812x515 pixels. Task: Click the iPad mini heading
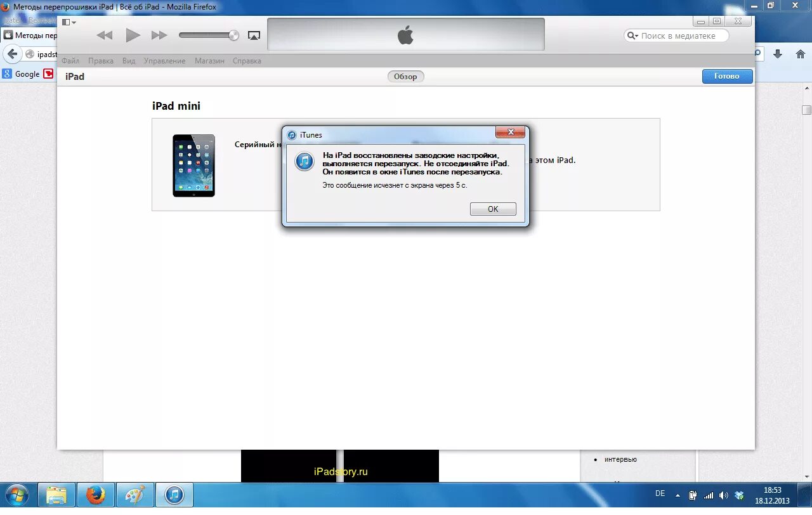176,106
